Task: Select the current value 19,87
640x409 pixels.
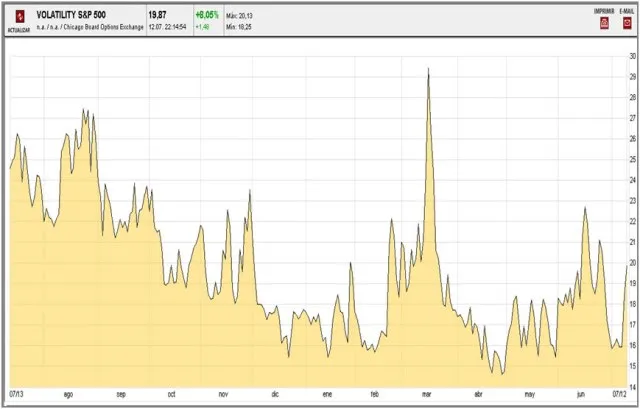Action: 158,15
